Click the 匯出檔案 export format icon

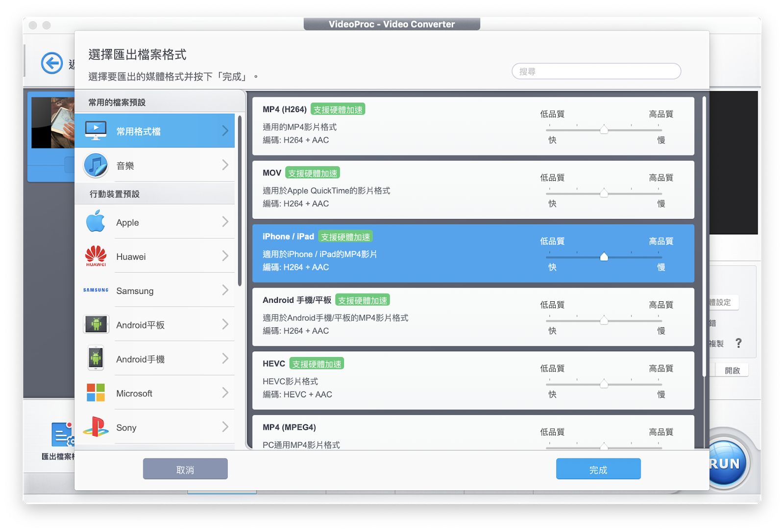[63, 434]
